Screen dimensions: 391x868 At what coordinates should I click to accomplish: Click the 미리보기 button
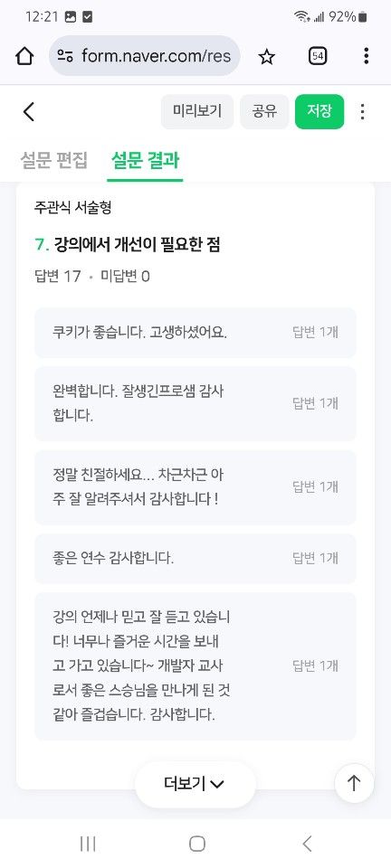point(197,111)
